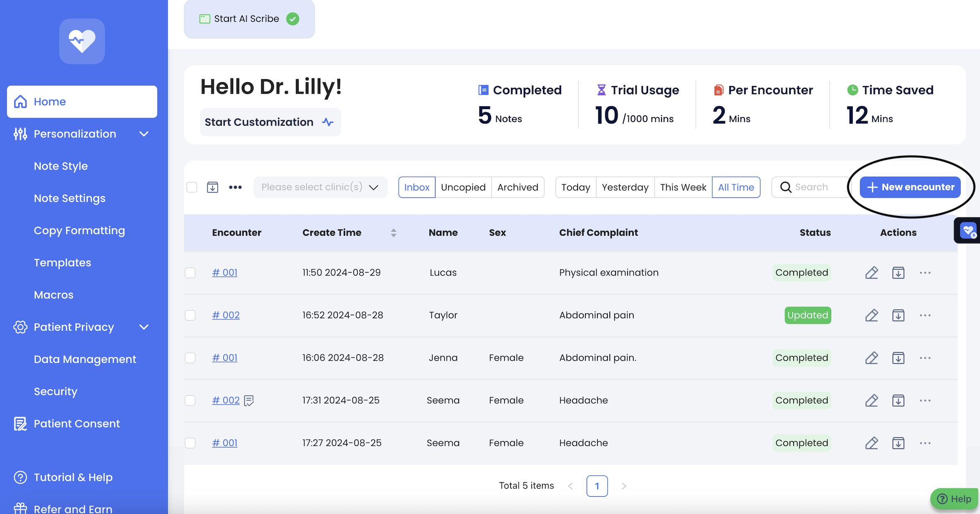Open the three-dot actions menu for Jenna's row
This screenshot has height=514, width=980.
pos(925,358)
